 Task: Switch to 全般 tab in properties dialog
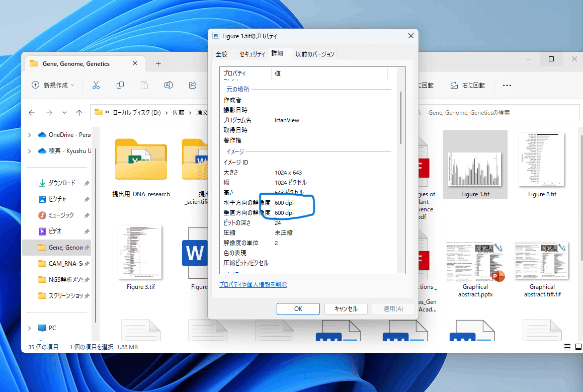point(222,54)
